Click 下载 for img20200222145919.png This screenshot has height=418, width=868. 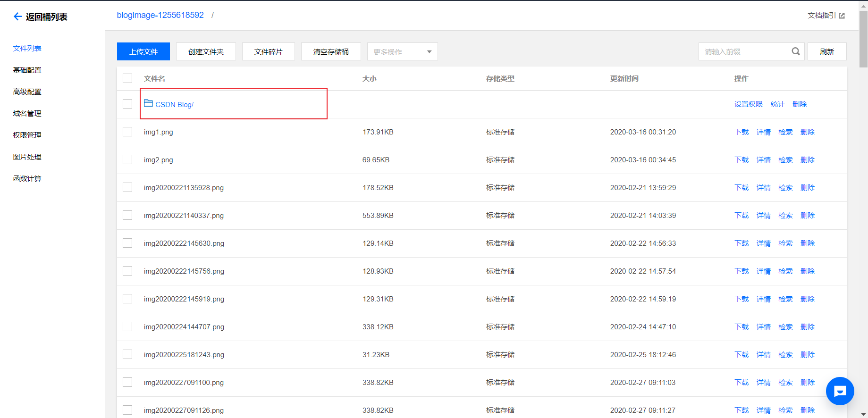(x=742, y=299)
